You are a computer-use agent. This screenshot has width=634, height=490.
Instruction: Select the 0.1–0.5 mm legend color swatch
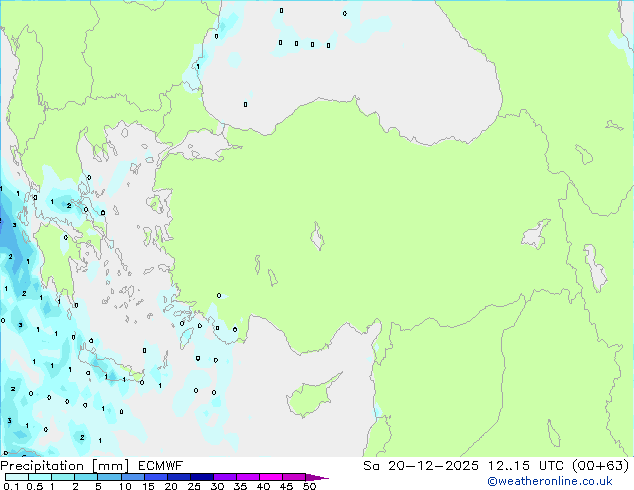[x=17, y=477]
